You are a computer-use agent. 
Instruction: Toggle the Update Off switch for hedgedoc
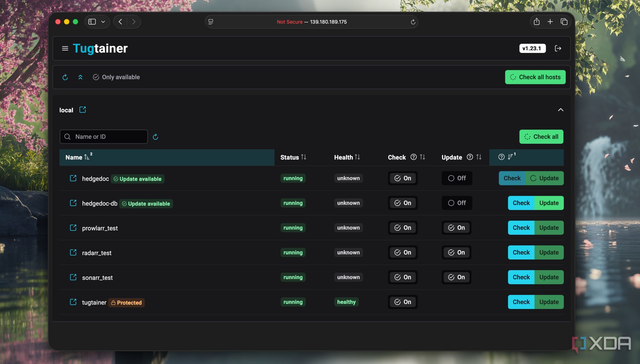[457, 178]
